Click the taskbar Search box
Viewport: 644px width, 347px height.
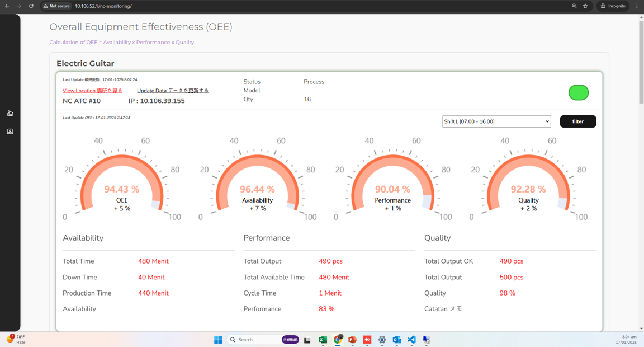point(254,340)
